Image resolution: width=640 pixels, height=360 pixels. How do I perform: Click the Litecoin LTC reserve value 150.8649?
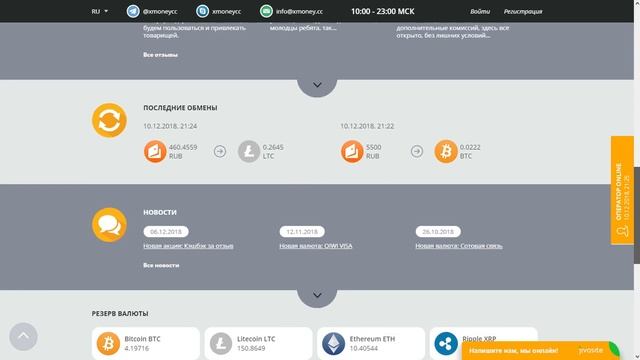(x=251, y=348)
